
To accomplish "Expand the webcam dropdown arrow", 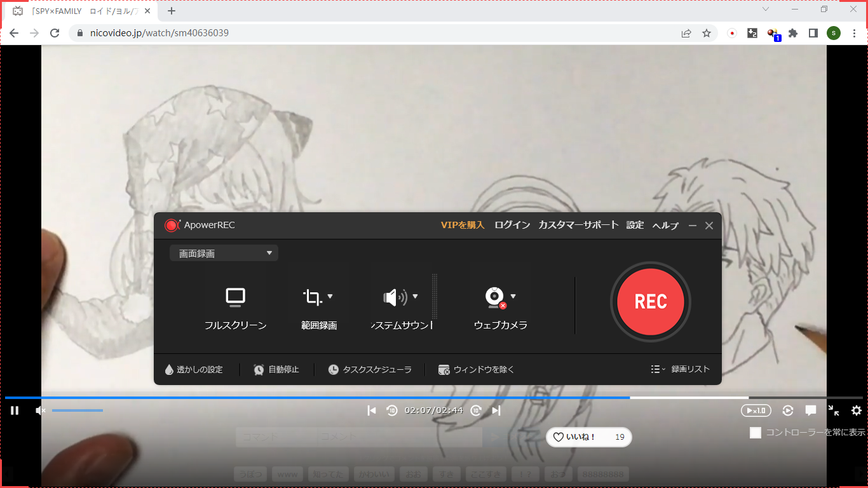I will [x=513, y=296].
